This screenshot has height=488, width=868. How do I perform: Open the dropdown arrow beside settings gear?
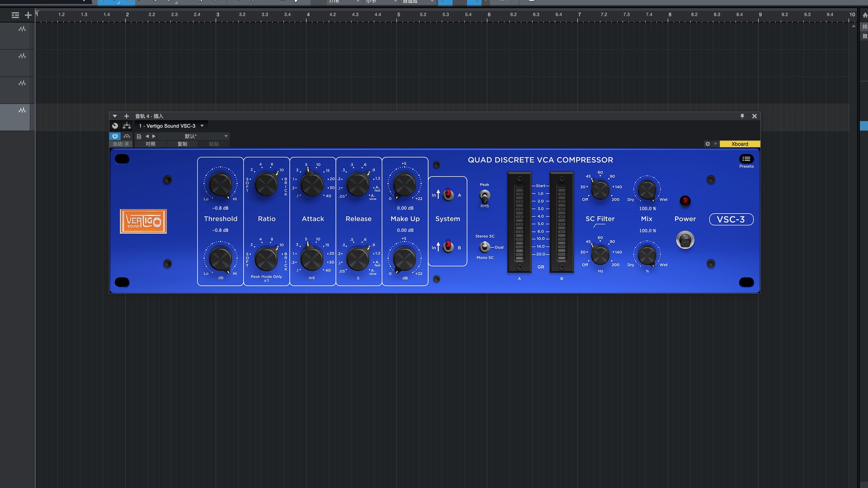tap(716, 144)
